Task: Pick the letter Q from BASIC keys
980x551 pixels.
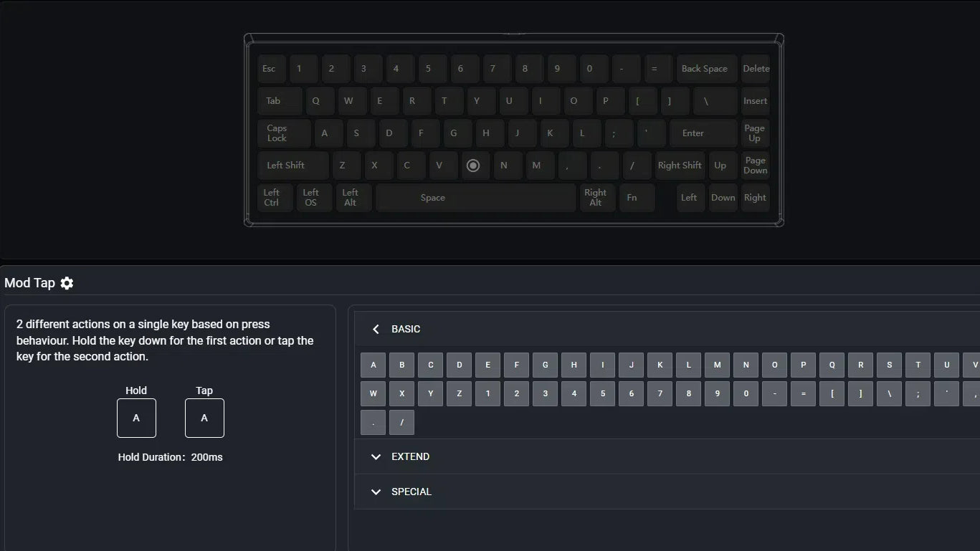Action: (832, 365)
